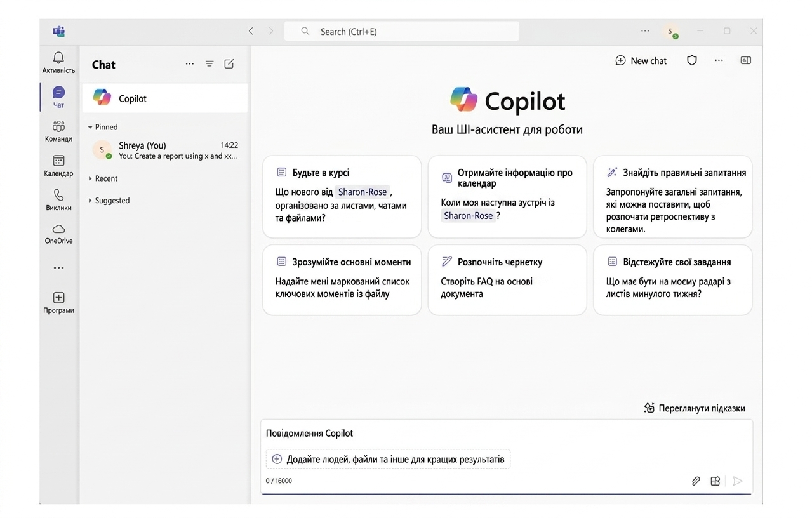812x518 pixels.
Task: Show more apps via sidebar ellipsis
Action: 58,268
